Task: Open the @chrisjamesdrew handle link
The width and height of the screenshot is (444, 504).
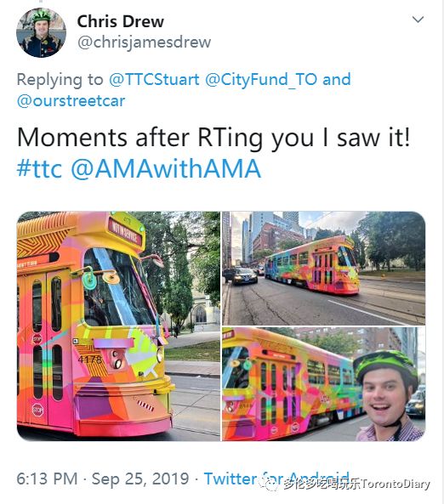Action: tap(144, 42)
